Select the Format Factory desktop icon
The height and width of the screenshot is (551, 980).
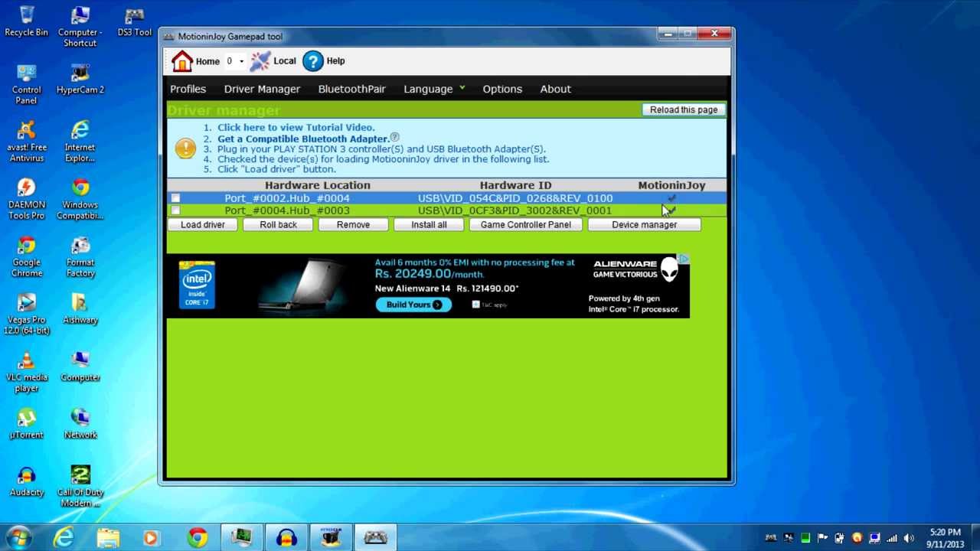pos(80,256)
